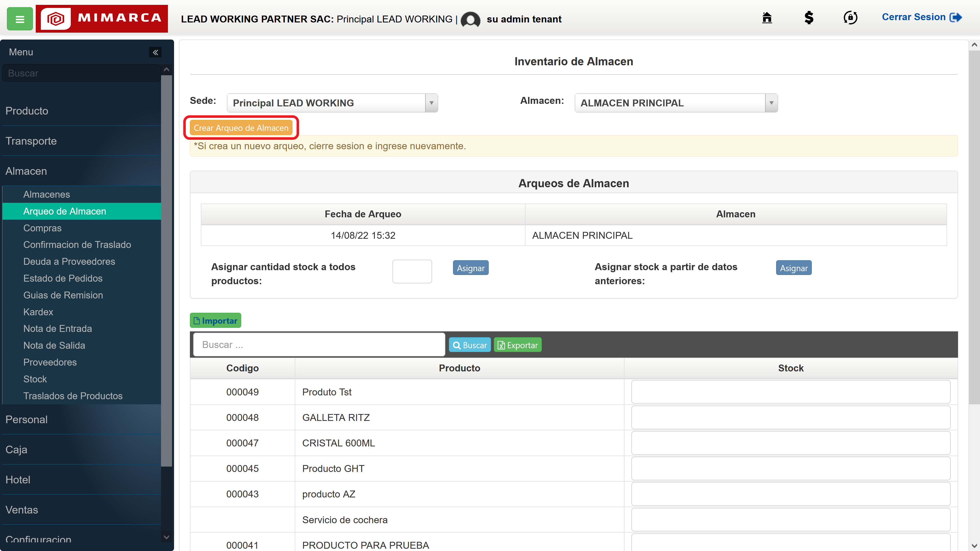Click sidebar scrollbar up arrow

click(166, 70)
